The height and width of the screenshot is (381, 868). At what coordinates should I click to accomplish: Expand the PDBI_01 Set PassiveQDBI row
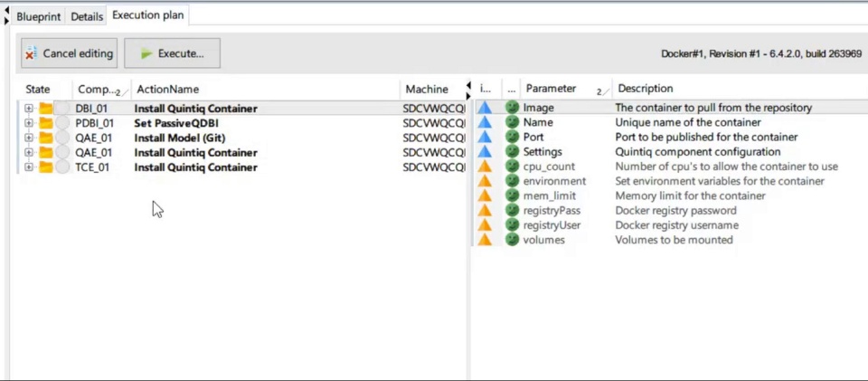point(29,123)
